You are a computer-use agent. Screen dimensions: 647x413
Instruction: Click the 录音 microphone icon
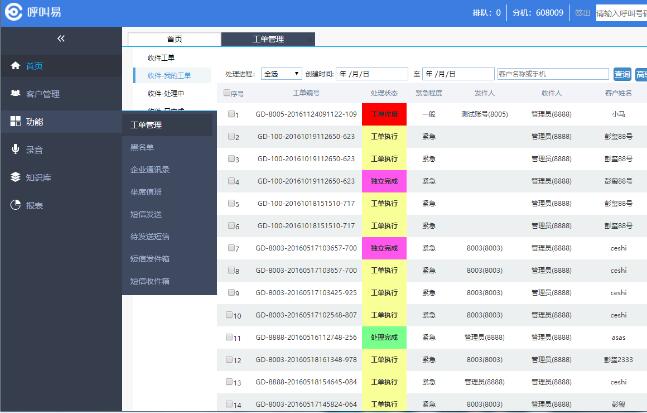(15, 149)
